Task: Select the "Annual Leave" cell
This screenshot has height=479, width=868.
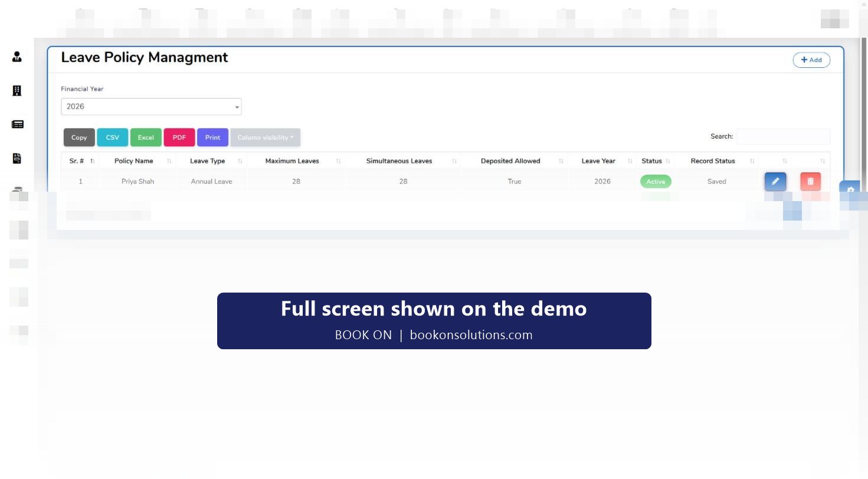Action: coord(211,182)
